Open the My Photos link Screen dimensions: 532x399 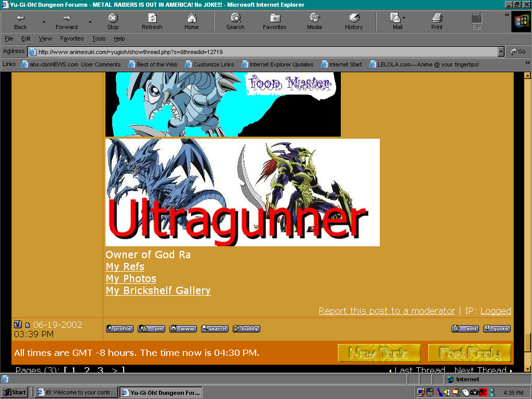click(131, 279)
